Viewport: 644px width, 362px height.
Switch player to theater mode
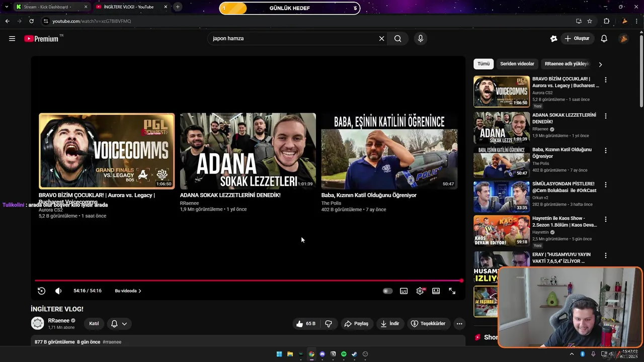click(436, 291)
